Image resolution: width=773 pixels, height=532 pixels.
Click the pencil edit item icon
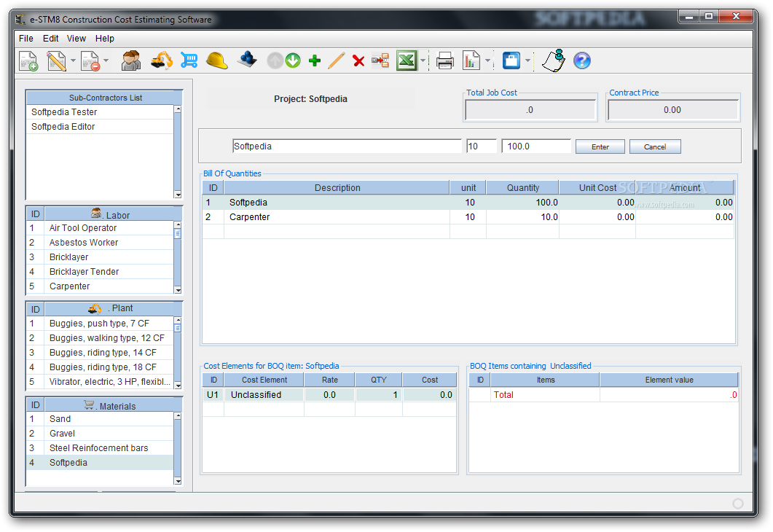(x=336, y=60)
